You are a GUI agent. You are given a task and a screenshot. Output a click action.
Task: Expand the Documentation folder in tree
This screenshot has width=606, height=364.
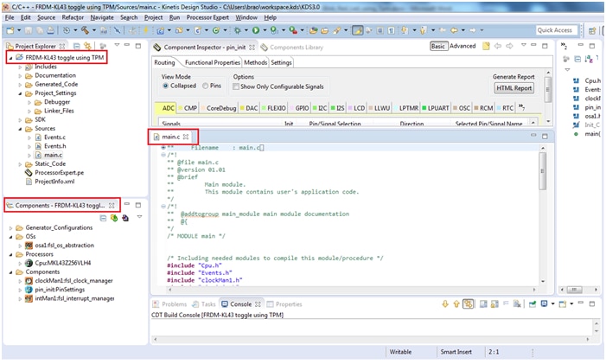(x=20, y=75)
